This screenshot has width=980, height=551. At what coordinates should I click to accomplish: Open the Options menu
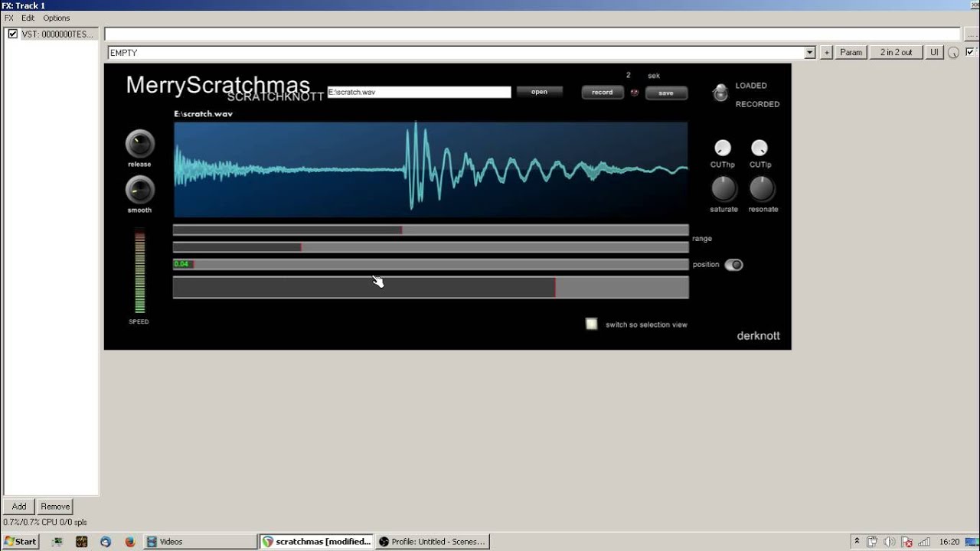pyautogui.click(x=56, y=18)
